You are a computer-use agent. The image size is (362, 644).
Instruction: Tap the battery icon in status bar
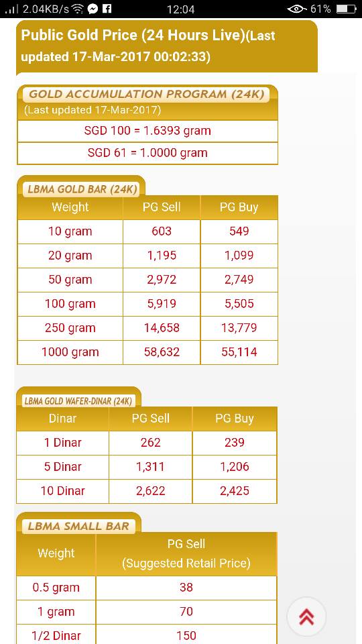pos(346,9)
